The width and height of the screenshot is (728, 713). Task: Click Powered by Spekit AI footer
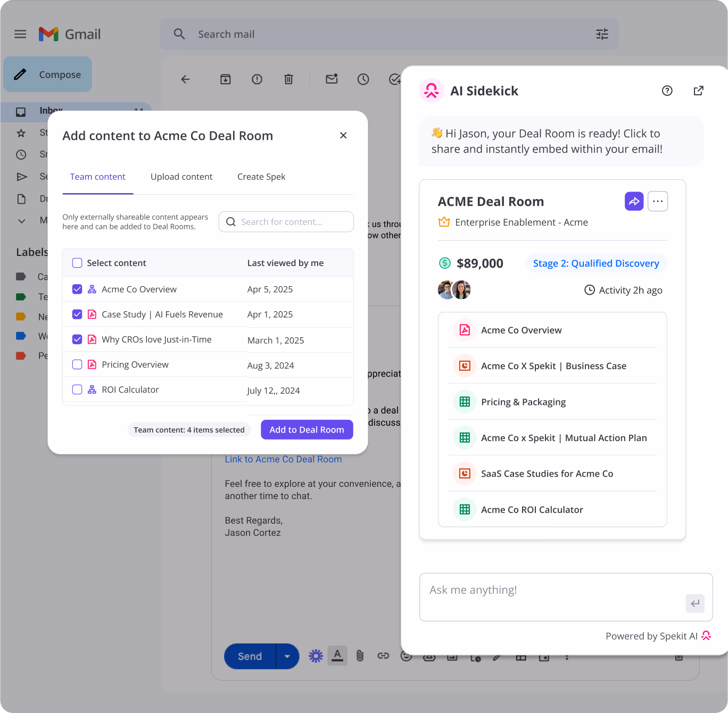coord(658,636)
